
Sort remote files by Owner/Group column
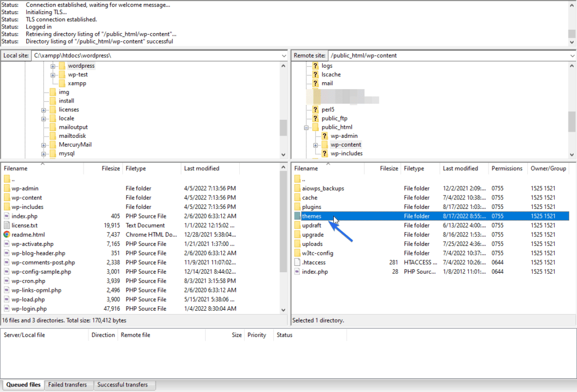(548, 169)
